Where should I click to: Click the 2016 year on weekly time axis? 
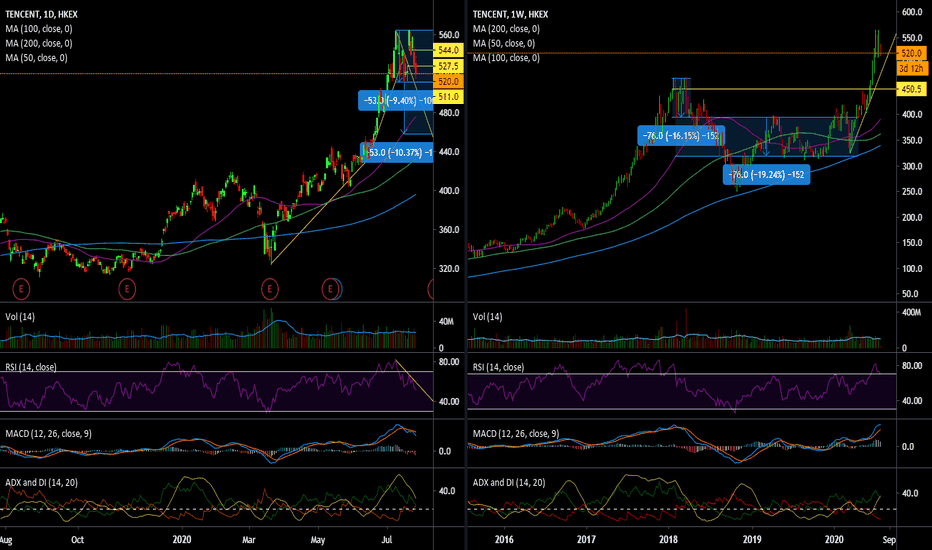(504, 540)
